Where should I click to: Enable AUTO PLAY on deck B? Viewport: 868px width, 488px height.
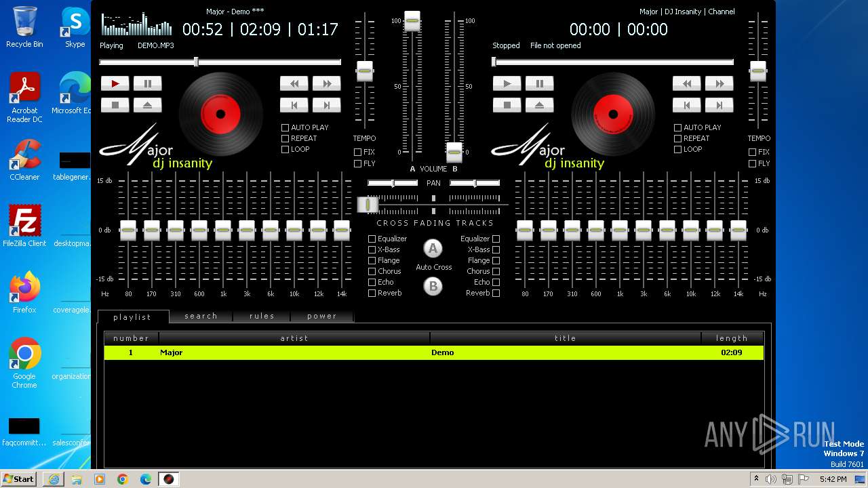[x=677, y=127]
